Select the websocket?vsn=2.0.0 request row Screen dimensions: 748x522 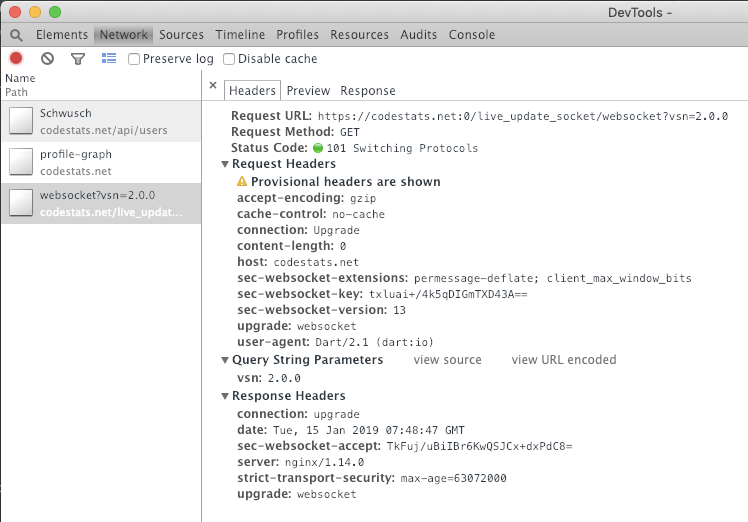(x=101, y=203)
